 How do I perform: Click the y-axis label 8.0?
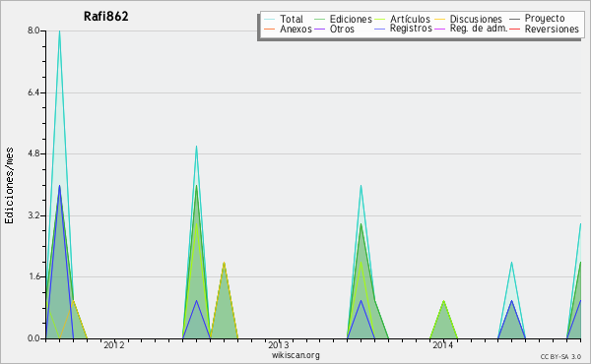point(33,30)
